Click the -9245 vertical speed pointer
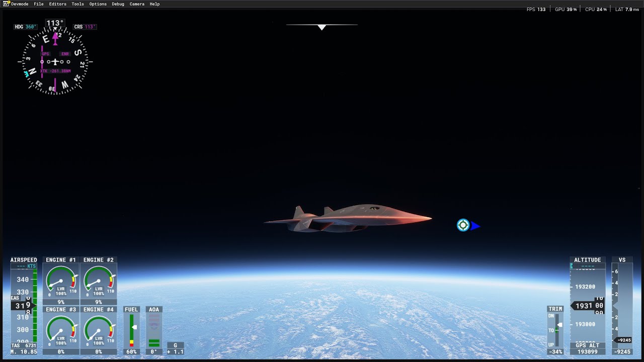644x362 pixels. tap(624, 340)
